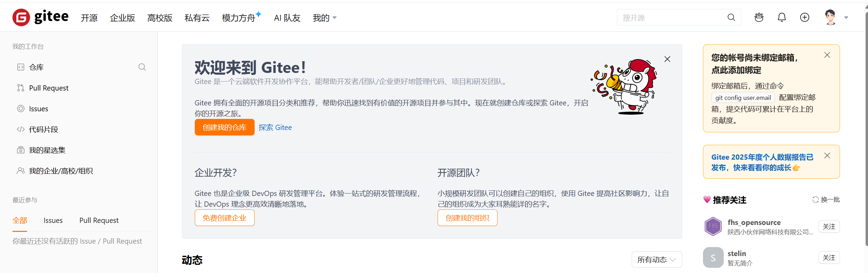
Task: Click 创建我的组织 button
Action: (467, 218)
